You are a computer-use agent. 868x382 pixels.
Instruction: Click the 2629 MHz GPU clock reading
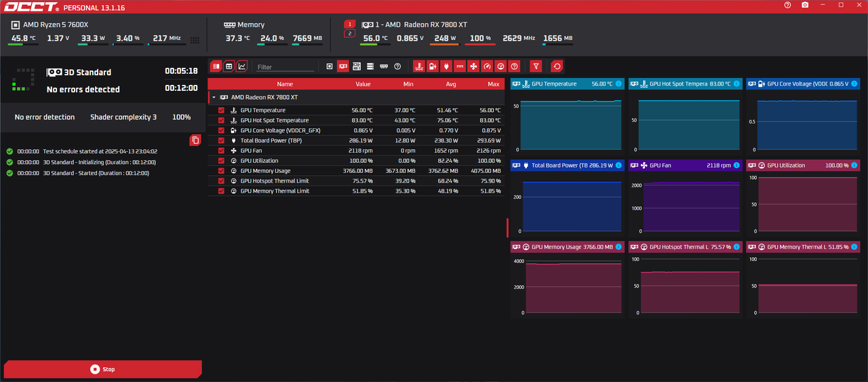pos(519,39)
